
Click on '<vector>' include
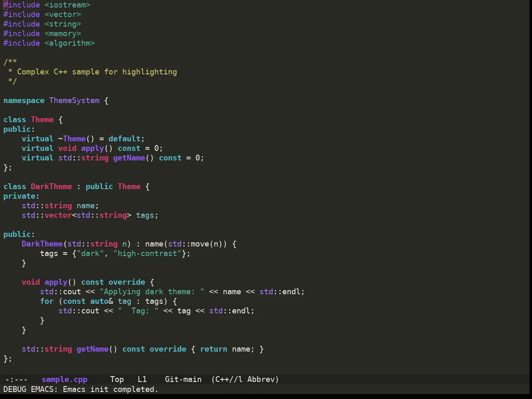[63, 15]
